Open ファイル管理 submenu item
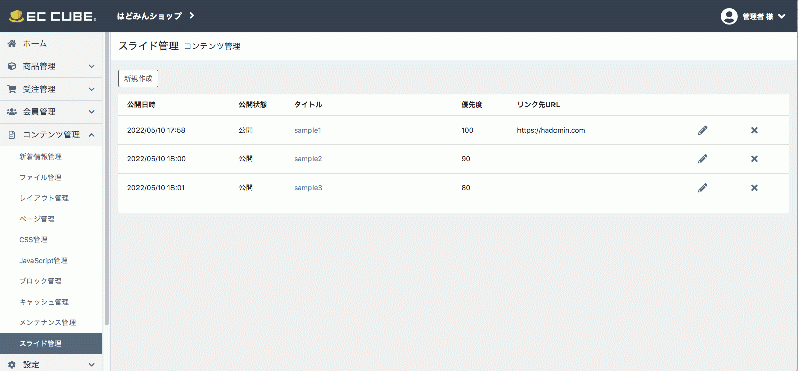The image size is (798, 371). click(x=40, y=178)
